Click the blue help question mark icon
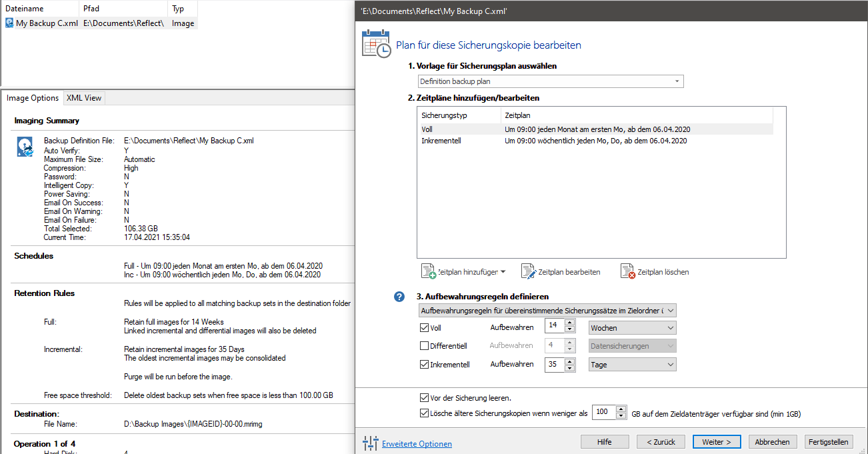This screenshot has width=868, height=454. point(399,297)
